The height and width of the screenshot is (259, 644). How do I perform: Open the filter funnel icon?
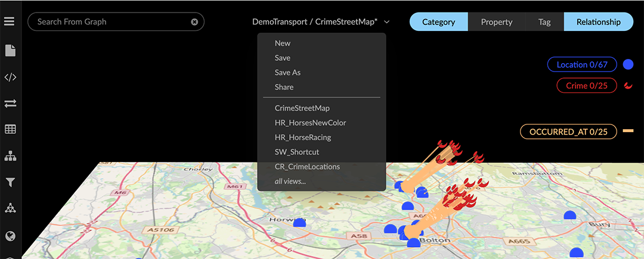pos(10,182)
